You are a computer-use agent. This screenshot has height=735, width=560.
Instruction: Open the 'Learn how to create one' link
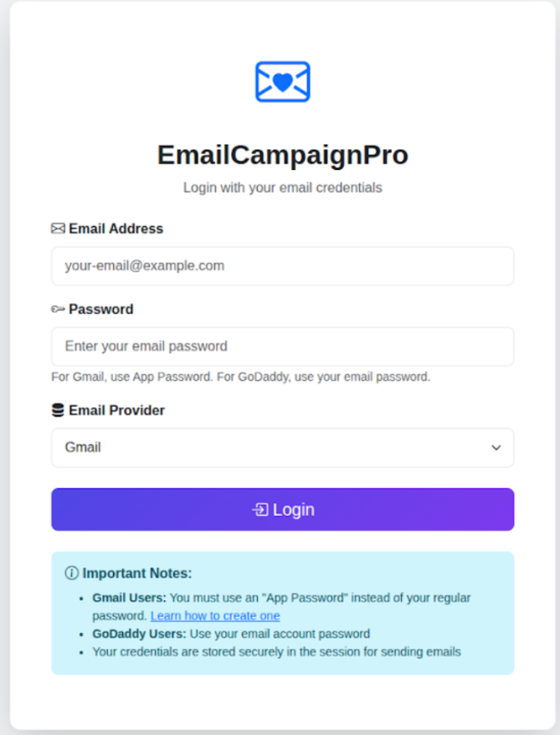point(215,616)
